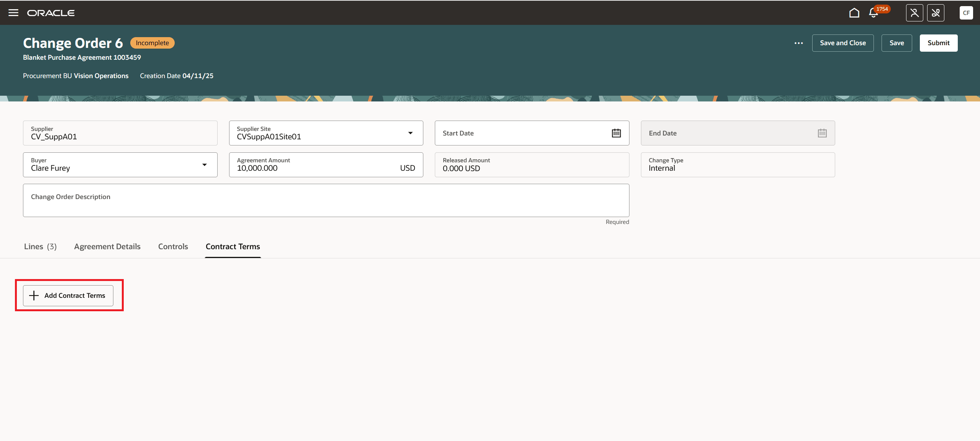The width and height of the screenshot is (980, 441).
Task: Open the Agreement Details tab
Action: click(x=107, y=246)
